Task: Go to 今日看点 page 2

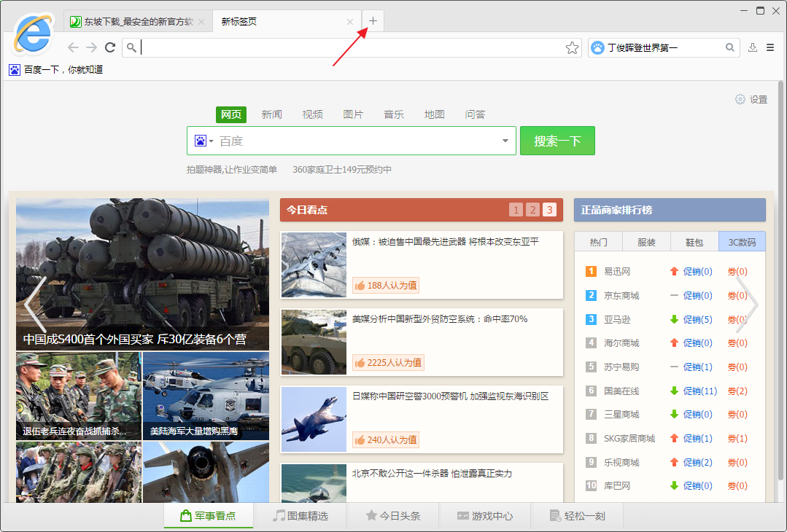Action: pyautogui.click(x=532, y=210)
